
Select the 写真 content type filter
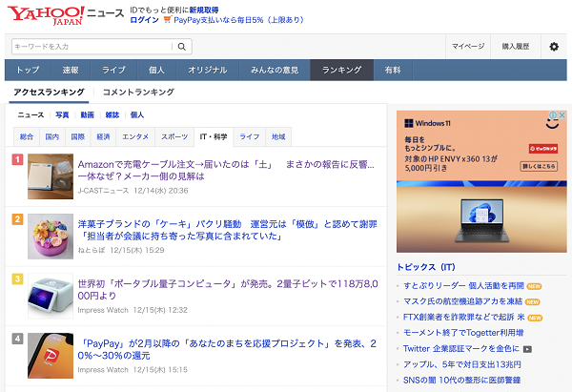(x=62, y=115)
